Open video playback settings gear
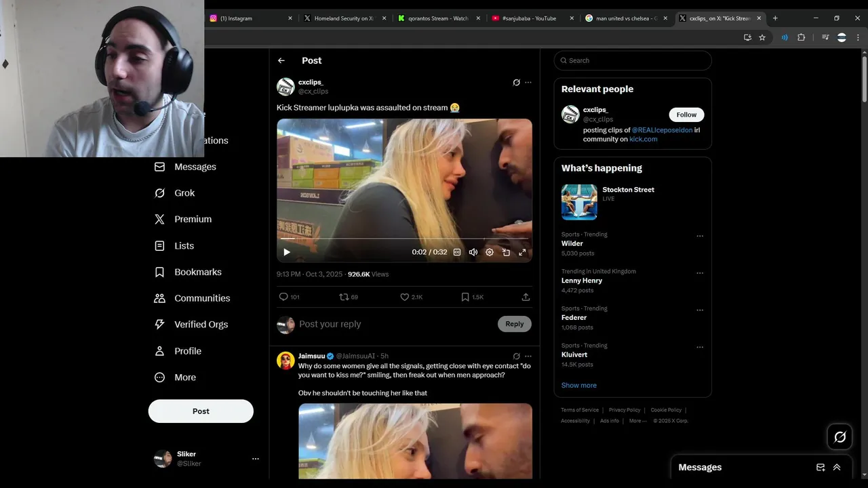Image resolution: width=868 pixels, height=488 pixels. click(x=490, y=252)
